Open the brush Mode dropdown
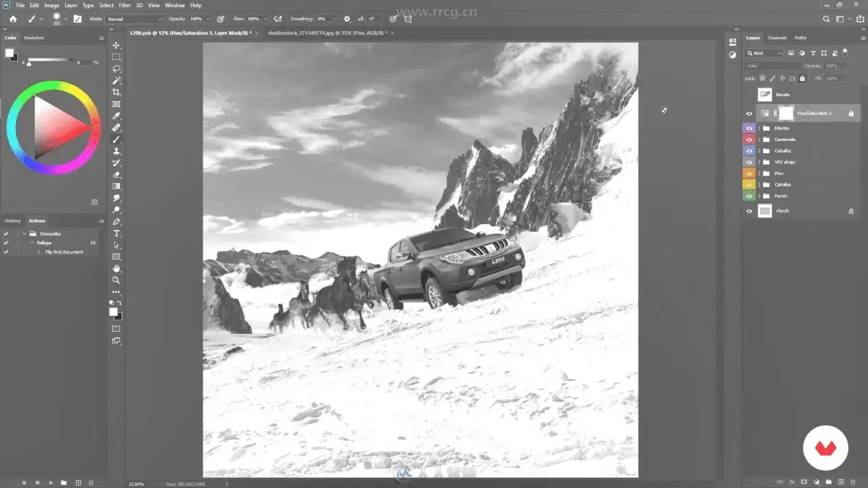The width and height of the screenshot is (868, 488). 134,19
